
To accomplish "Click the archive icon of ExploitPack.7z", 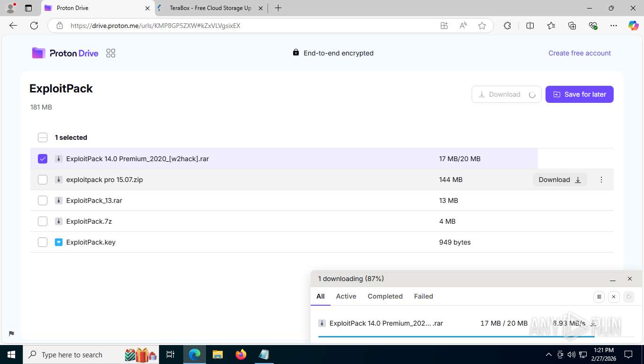I will click(x=59, y=221).
